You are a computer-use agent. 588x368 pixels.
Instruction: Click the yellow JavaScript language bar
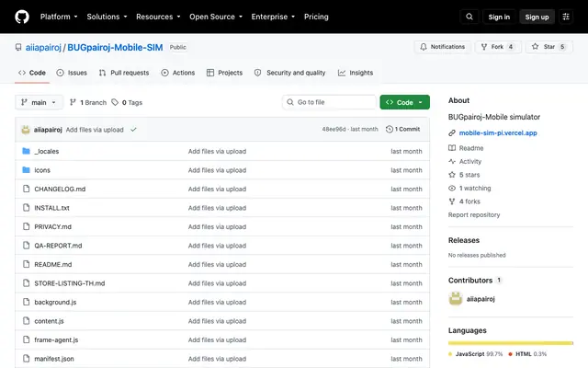(x=510, y=343)
